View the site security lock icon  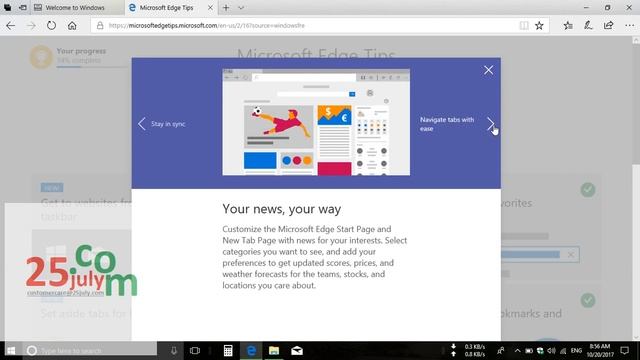pos(100,26)
